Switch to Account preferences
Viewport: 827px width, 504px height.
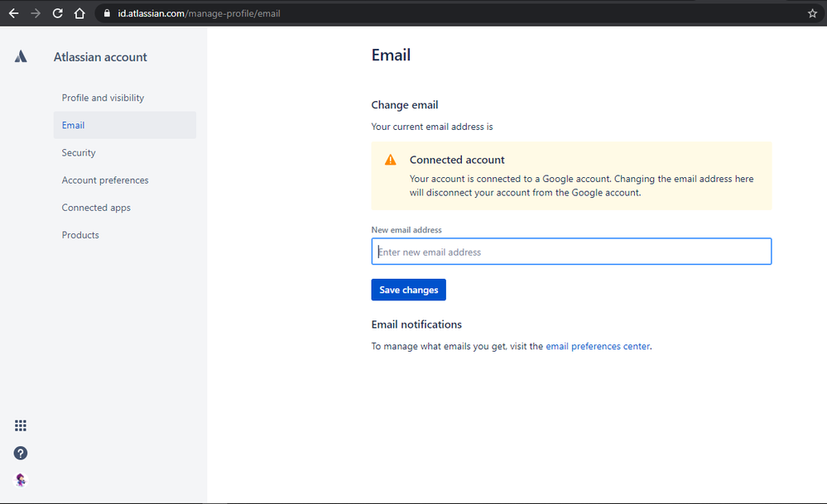[x=104, y=180]
